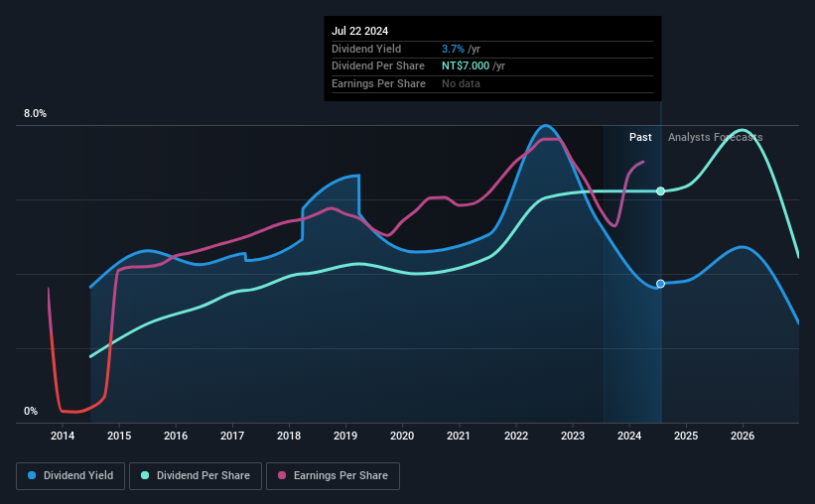Click the 'Earnings Per Share' tooltip row label
The image size is (815, 504).
378,83
